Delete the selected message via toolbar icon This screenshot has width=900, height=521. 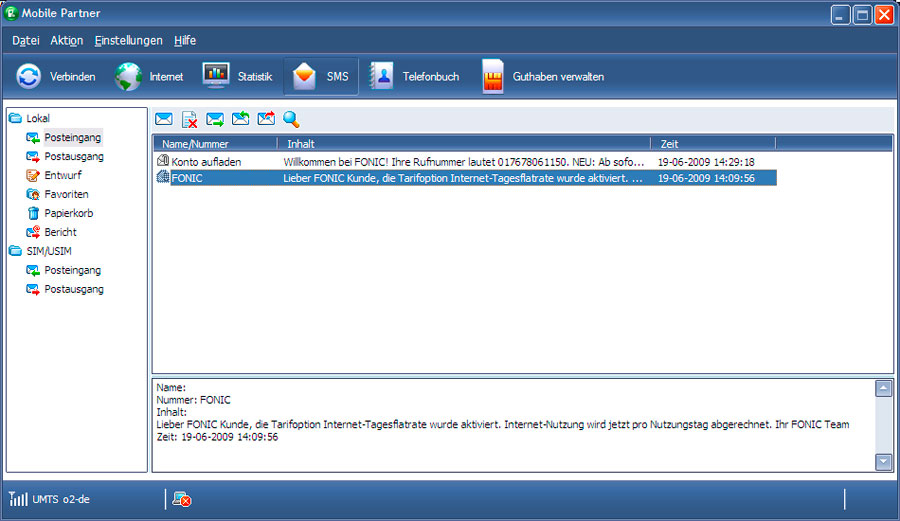point(190,119)
